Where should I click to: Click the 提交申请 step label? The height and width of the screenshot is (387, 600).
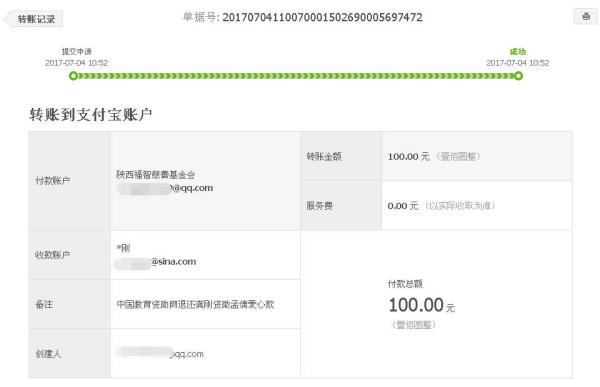[77, 51]
